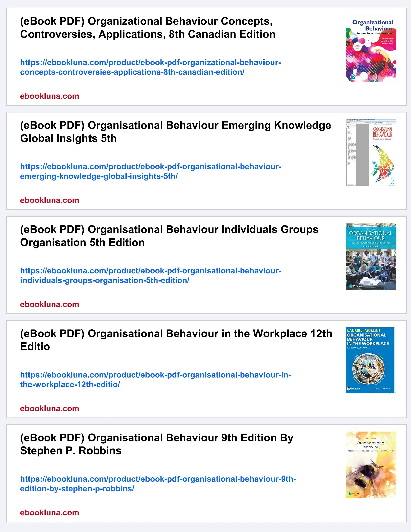Select the title 'Organizational Behaviour Concepts, Controversies, Applications'

coord(148,28)
